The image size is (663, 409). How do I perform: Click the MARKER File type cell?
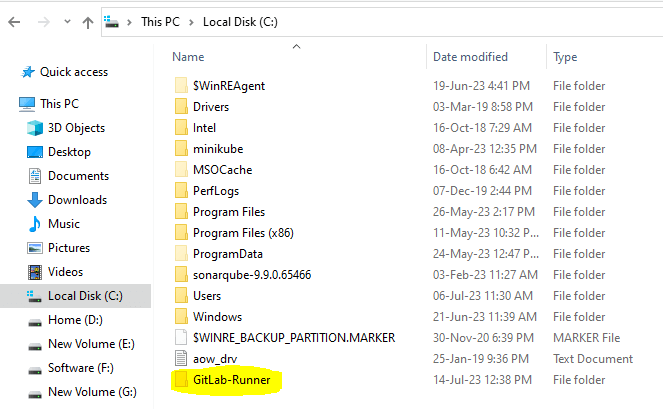click(x=586, y=338)
